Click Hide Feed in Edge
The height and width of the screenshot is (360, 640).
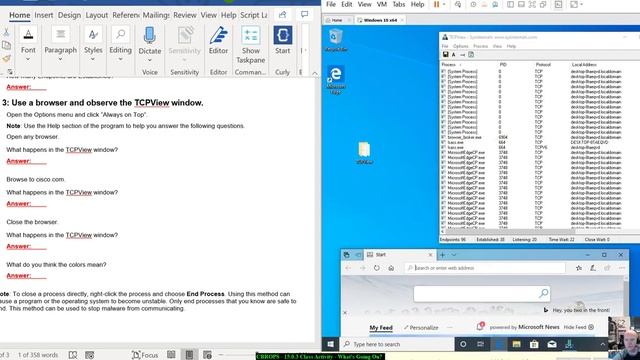coord(579,327)
